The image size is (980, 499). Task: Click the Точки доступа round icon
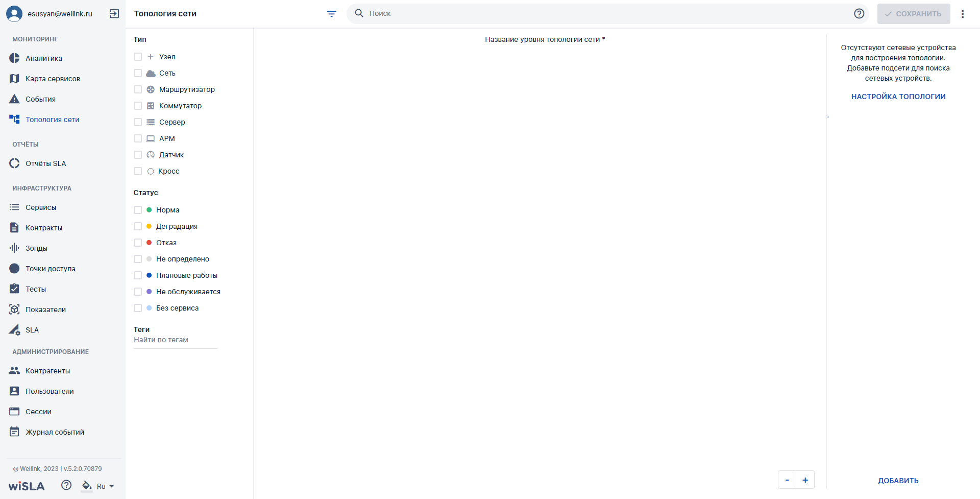14,269
